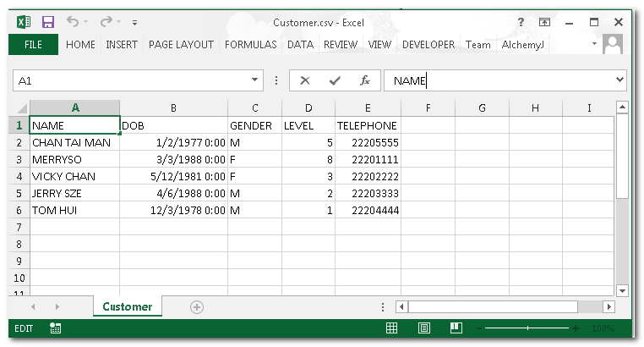Switch to Page Break Preview
The image size is (644, 347).
(456, 328)
